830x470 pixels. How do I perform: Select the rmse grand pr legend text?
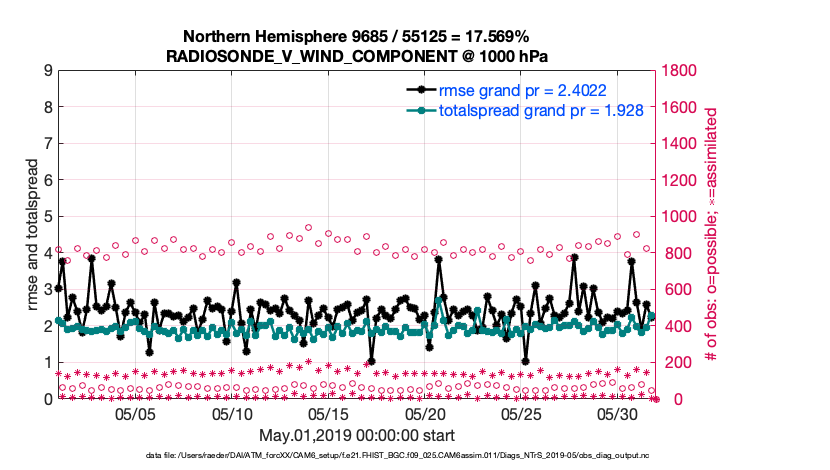[x=522, y=90]
